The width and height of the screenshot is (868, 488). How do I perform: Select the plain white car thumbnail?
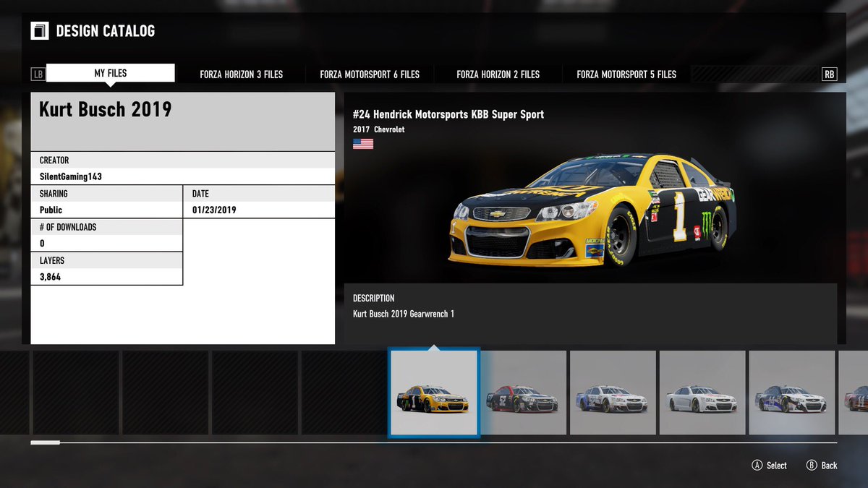pyautogui.click(x=702, y=393)
